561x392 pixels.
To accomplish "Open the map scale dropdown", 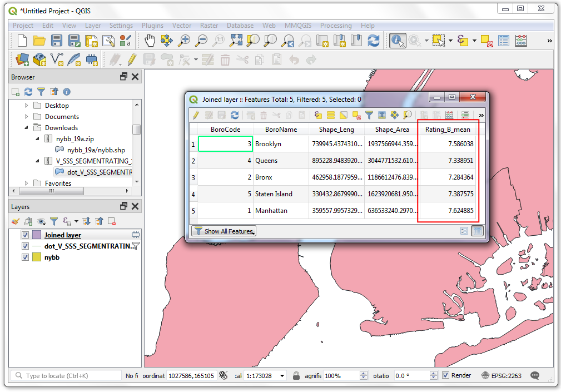I will pyautogui.click(x=282, y=376).
